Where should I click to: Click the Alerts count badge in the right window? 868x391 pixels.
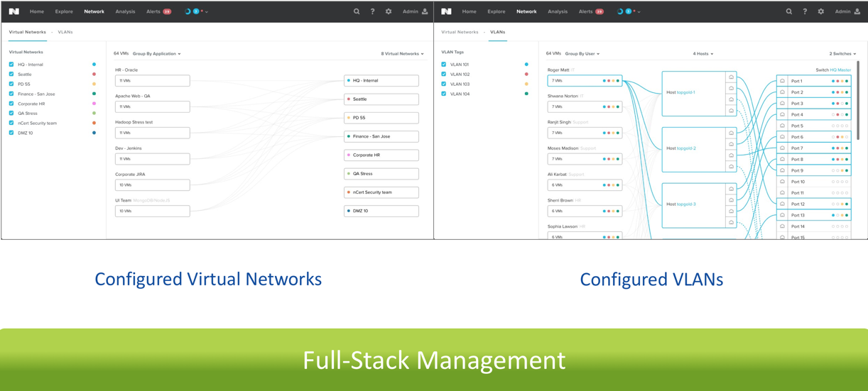click(x=600, y=11)
